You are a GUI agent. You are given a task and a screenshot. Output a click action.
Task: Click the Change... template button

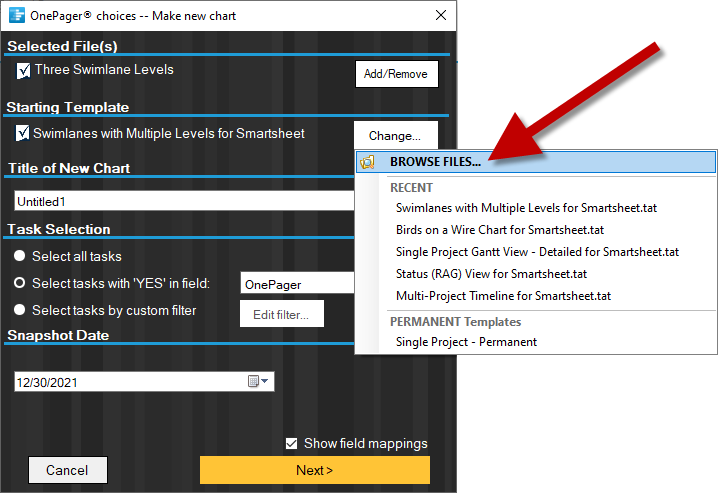coord(396,135)
